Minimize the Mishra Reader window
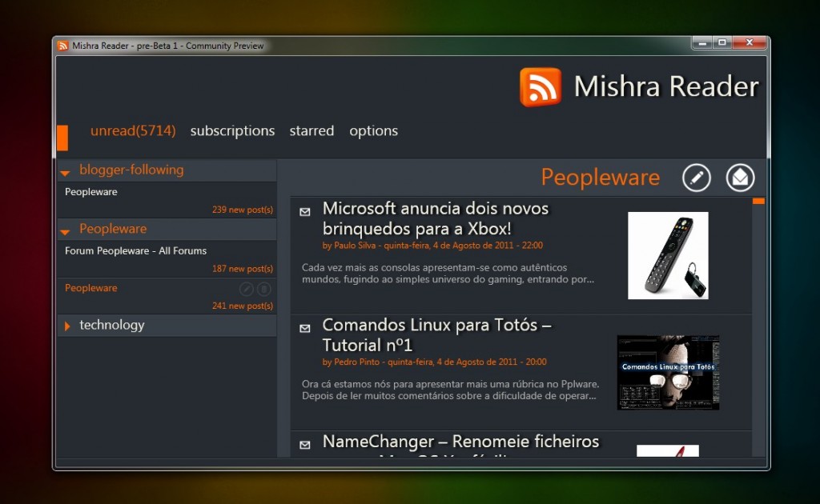 (702, 43)
